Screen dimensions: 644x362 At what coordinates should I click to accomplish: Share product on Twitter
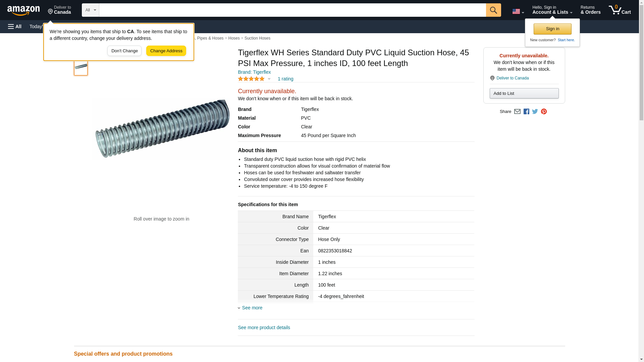(535, 112)
